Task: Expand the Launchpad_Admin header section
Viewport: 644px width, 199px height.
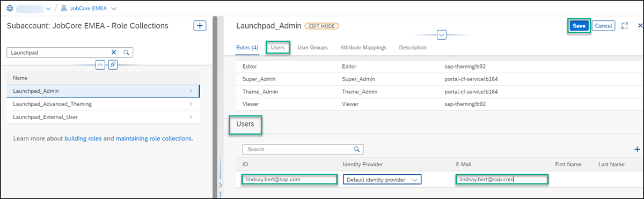Action: pos(442,35)
